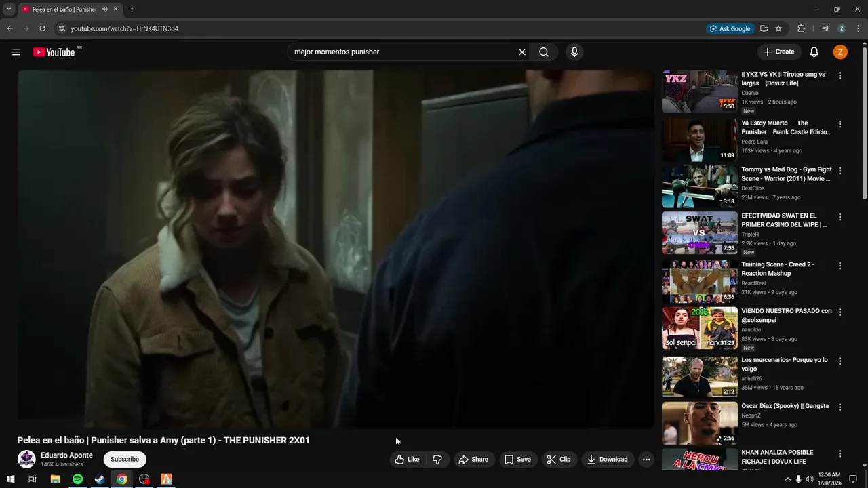Image resolution: width=868 pixels, height=488 pixels.
Task: Reload the page in Chrome
Action: click(x=42, y=28)
